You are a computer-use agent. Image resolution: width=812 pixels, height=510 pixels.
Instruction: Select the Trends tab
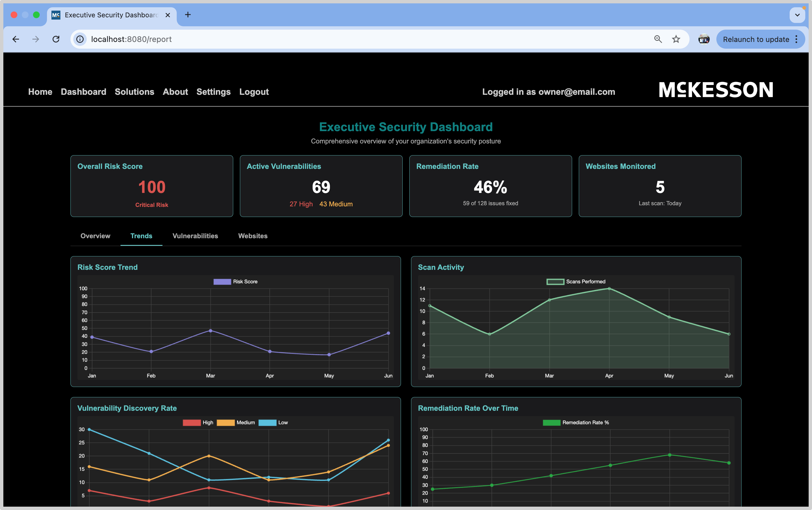141,236
